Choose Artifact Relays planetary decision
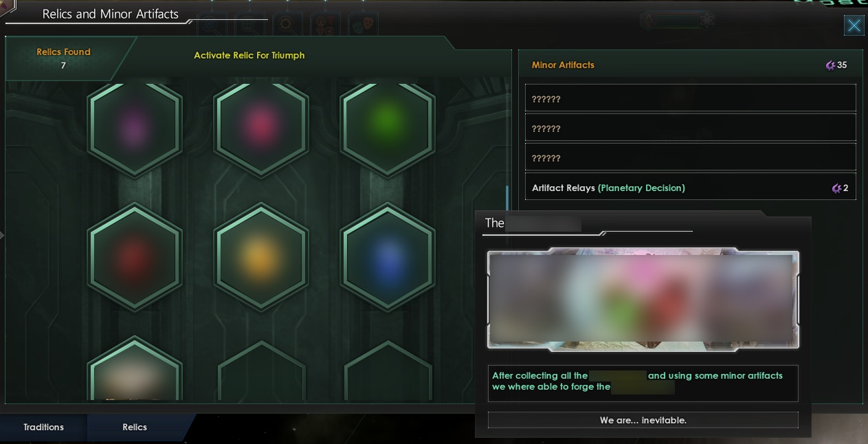Screen dimensions: 868x444 click(x=691, y=188)
